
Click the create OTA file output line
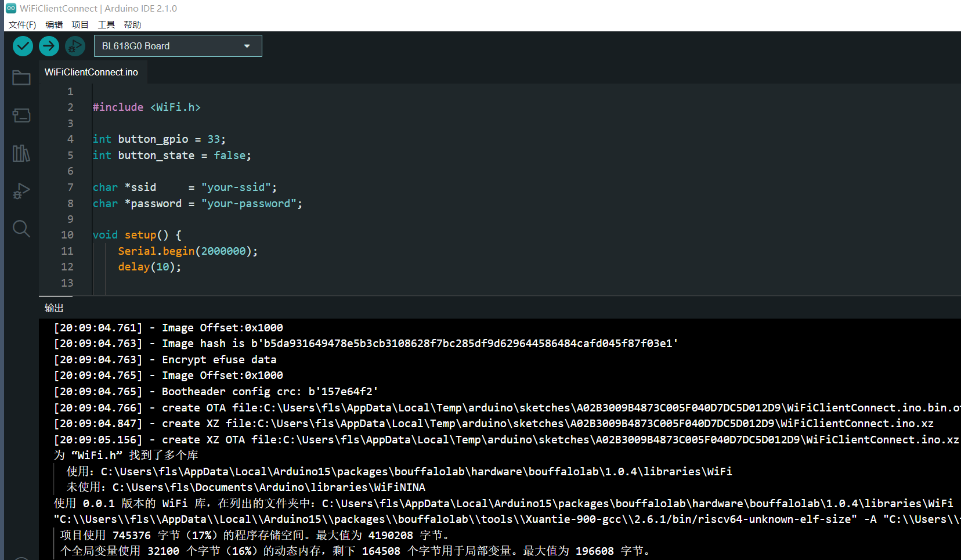507,408
